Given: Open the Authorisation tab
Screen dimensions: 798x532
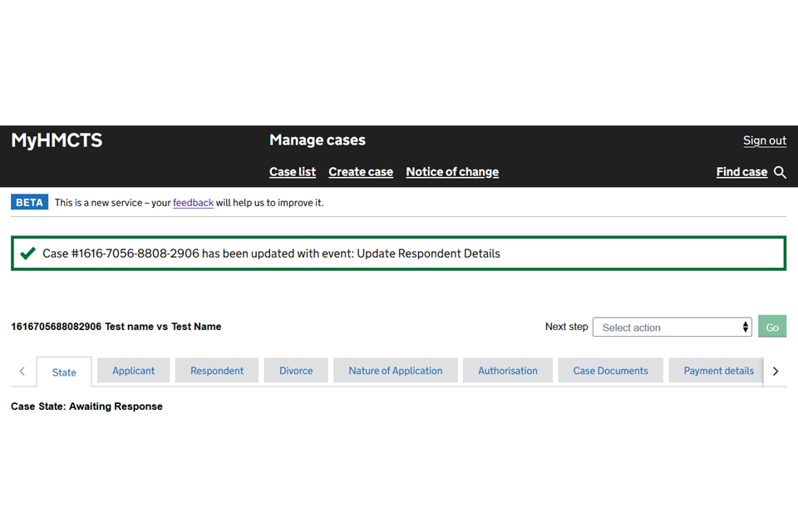Looking at the screenshot, I should click(507, 371).
